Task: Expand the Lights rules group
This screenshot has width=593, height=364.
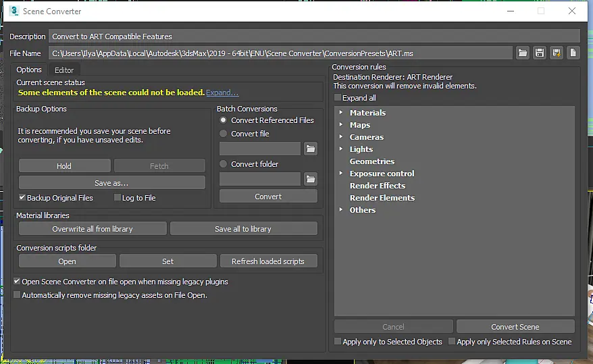Action: 341,149
